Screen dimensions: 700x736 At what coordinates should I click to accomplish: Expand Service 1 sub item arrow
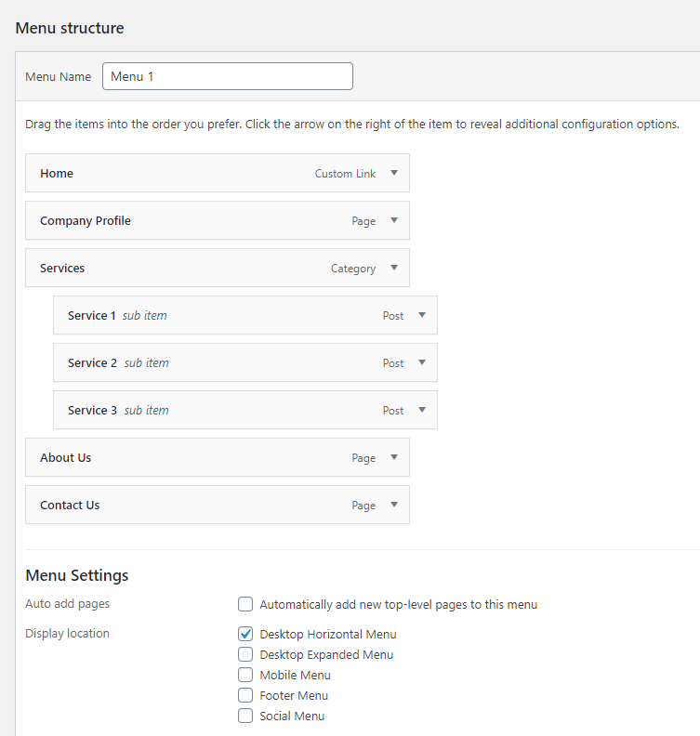422,315
